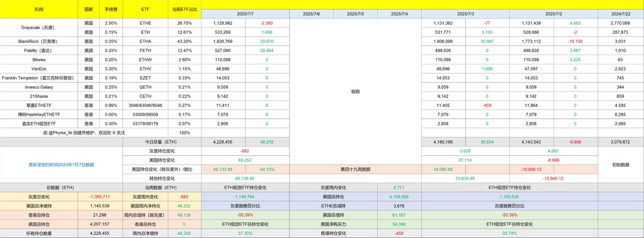The image size is (644, 238).
Task: Select the 35.74% value cell
Action: [509, 233]
